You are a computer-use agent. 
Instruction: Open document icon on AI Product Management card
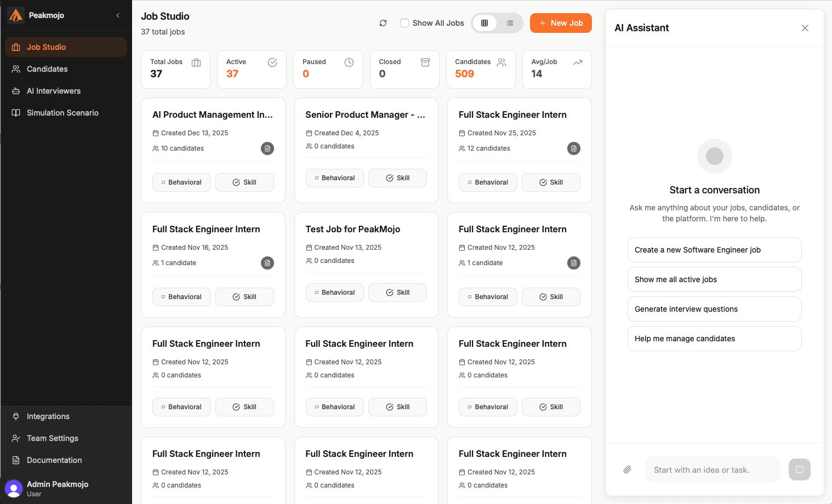(267, 148)
